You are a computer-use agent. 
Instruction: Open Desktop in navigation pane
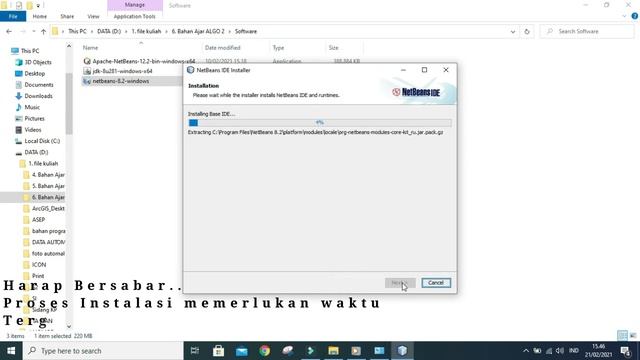click(x=30, y=73)
